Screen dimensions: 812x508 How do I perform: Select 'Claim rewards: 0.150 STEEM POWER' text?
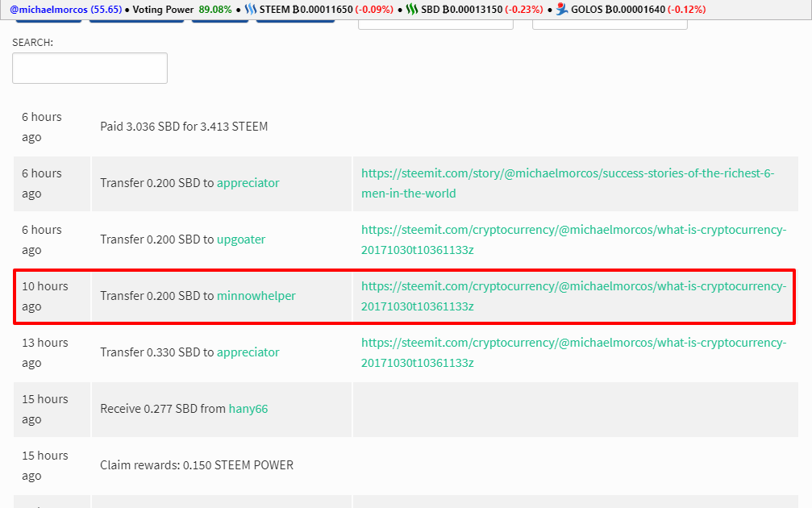click(x=197, y=465)
